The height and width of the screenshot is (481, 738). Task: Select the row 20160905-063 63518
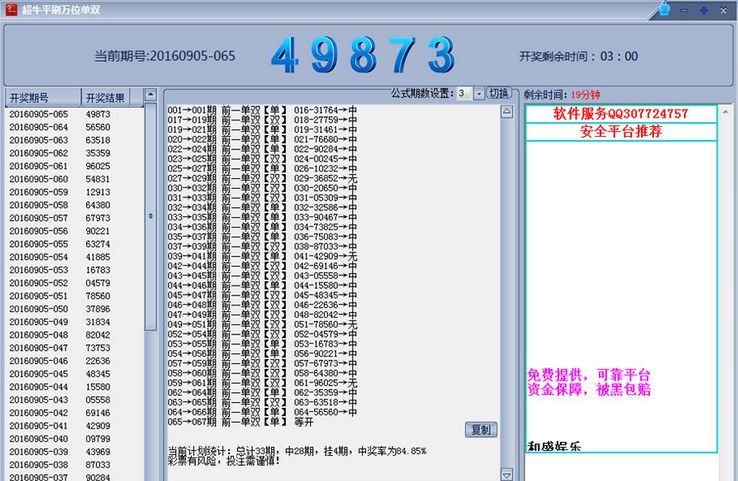(74, 140)
